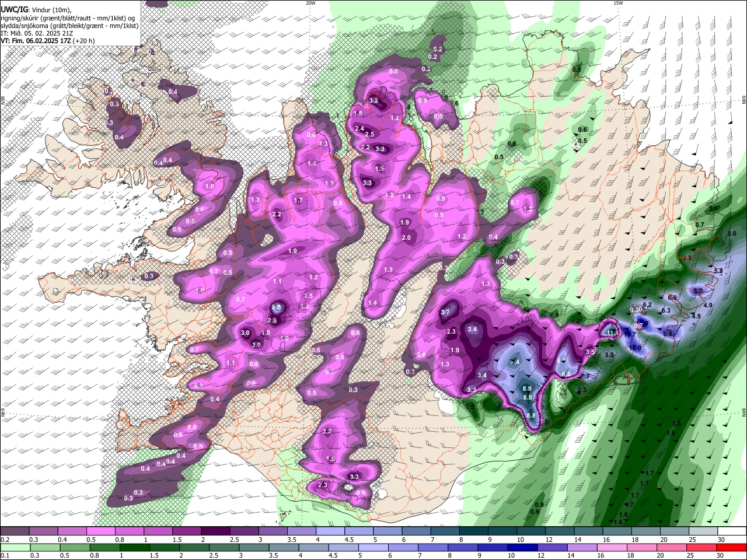This screenshot has height=560, width=747.
Task: Click the 0.1 label on rain scale
Action: click(x=4, y=556)
